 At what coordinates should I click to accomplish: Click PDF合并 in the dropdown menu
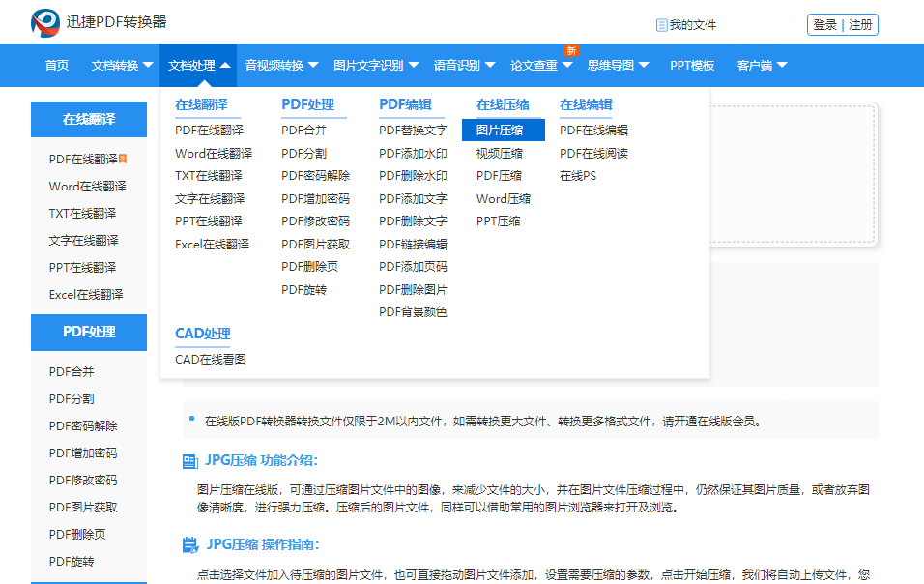click(303, 131)
